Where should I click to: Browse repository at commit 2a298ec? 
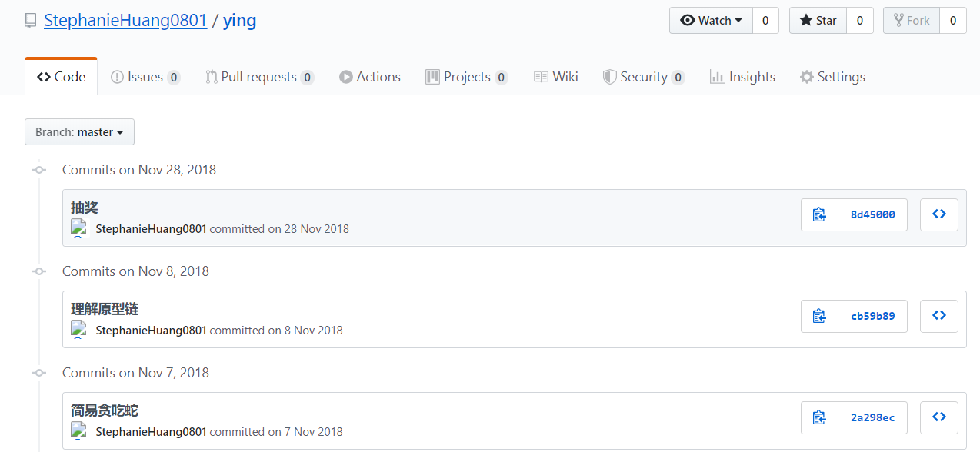point(939,417)
